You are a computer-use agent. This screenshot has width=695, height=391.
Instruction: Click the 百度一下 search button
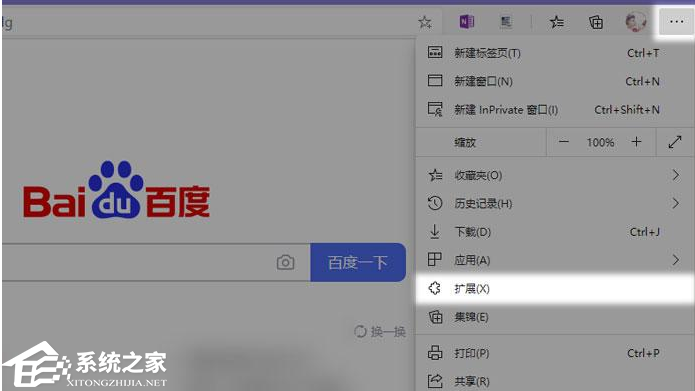(x=358, y=262)
